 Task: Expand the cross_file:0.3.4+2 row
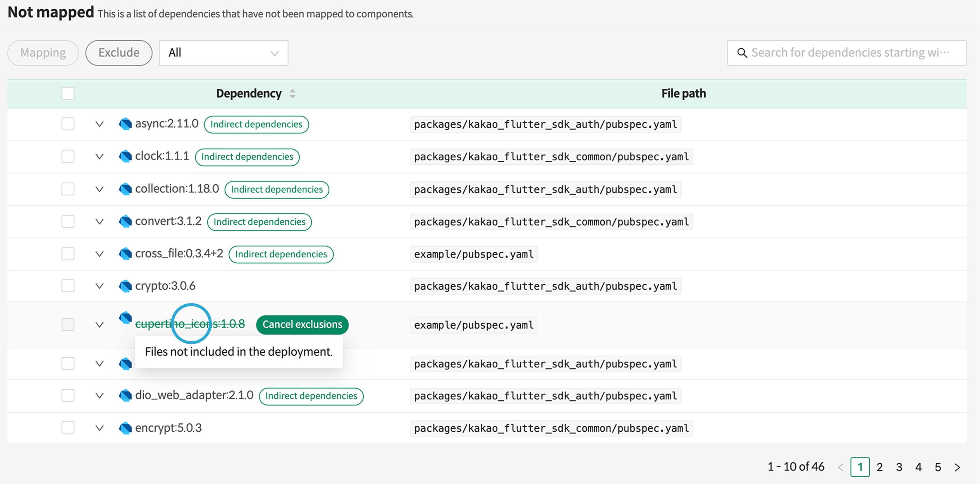[99, 254]
